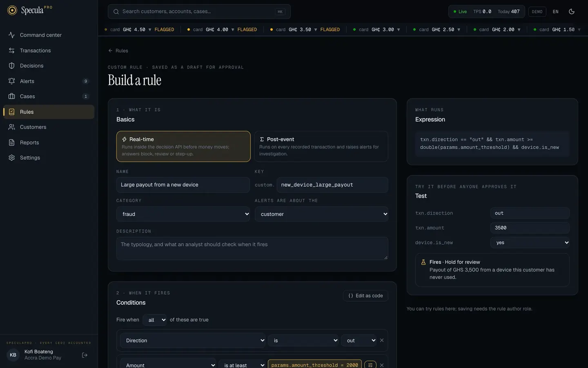Select the Real-time rule type
Image resolution: width=588 pixels, height=368 pixels.
pos(183,146)
